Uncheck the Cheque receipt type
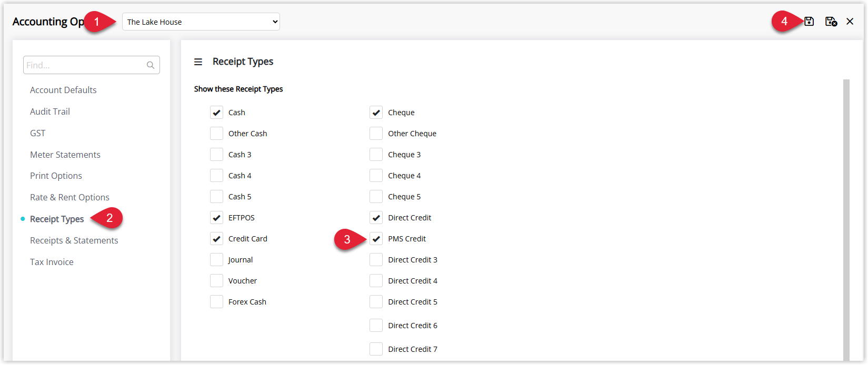 (376, 113)
